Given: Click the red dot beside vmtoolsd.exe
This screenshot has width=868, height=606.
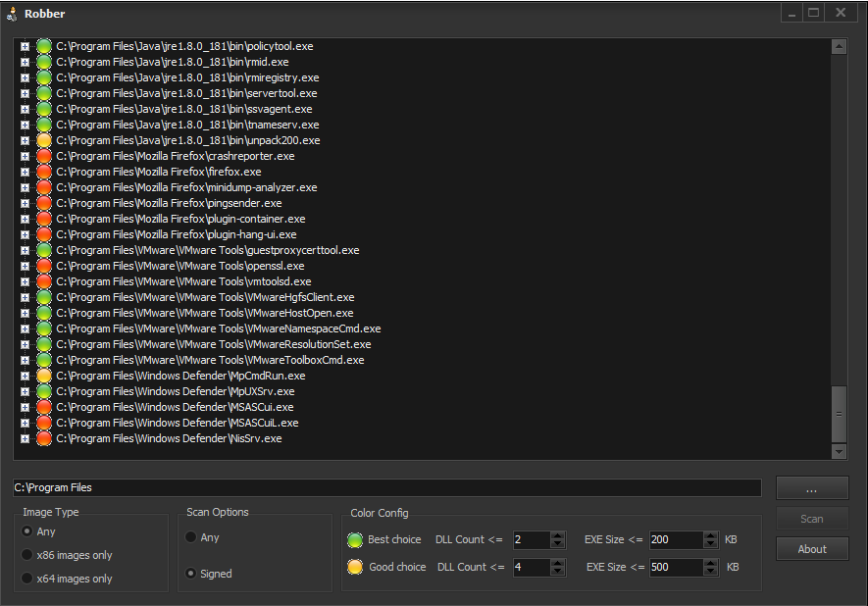Looking at the screenshot, I should [44, 281].
